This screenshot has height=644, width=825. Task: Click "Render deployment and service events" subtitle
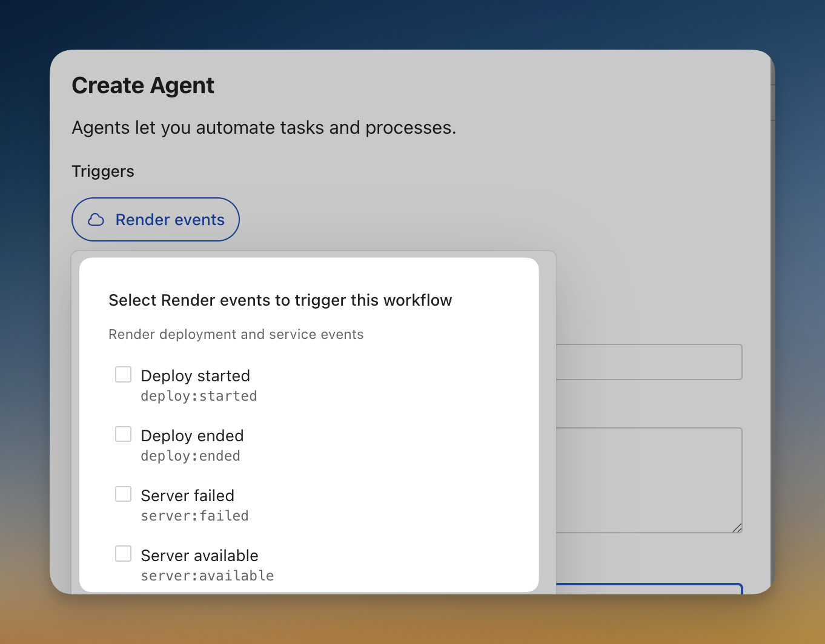pos(236,334)
